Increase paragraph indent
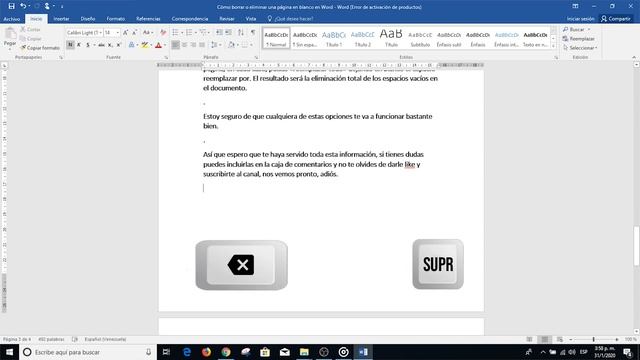This screenshot has height=360, width=640. (228, 32)
